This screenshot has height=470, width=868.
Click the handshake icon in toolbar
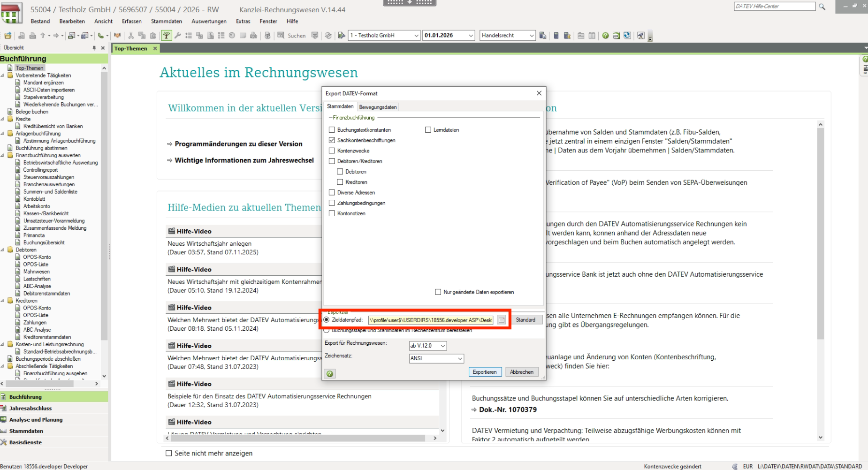(117, 36)
